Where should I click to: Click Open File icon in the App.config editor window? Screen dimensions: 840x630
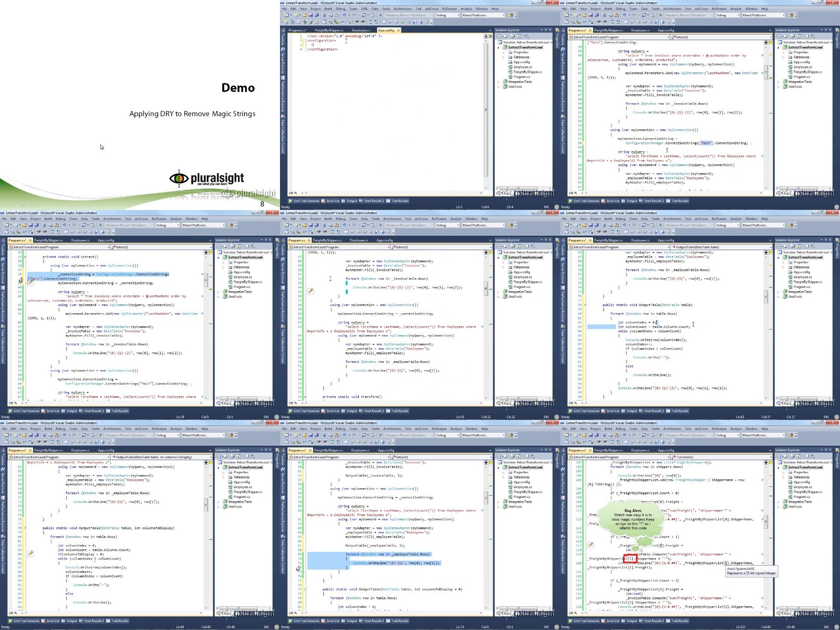point(304,15)
